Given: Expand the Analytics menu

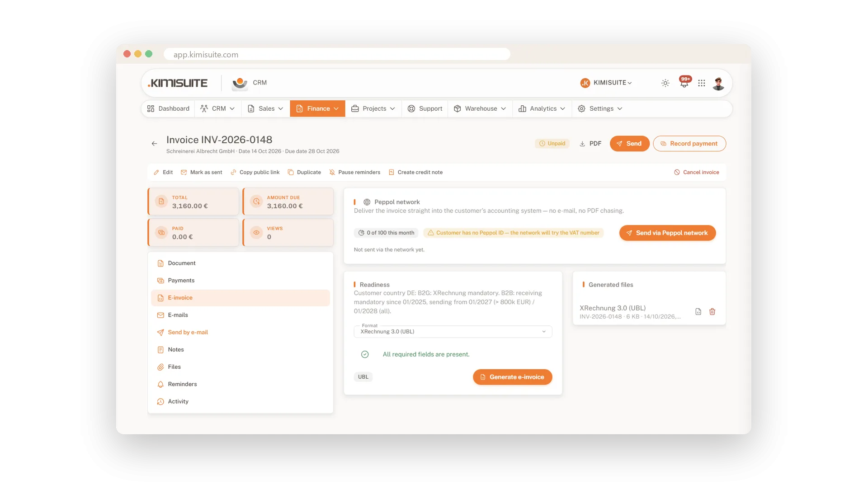Looking at the screenshot, I should [x=542, y=108].
